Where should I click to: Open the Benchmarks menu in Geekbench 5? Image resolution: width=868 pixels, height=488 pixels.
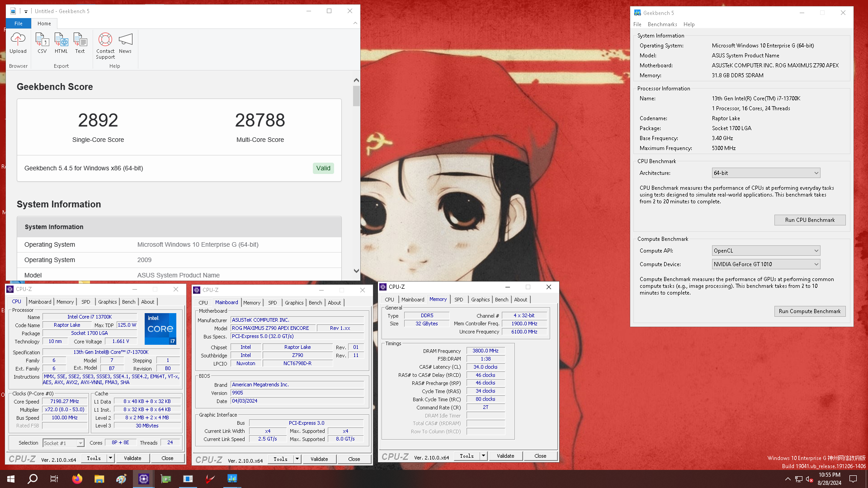[x=662, y=24]
